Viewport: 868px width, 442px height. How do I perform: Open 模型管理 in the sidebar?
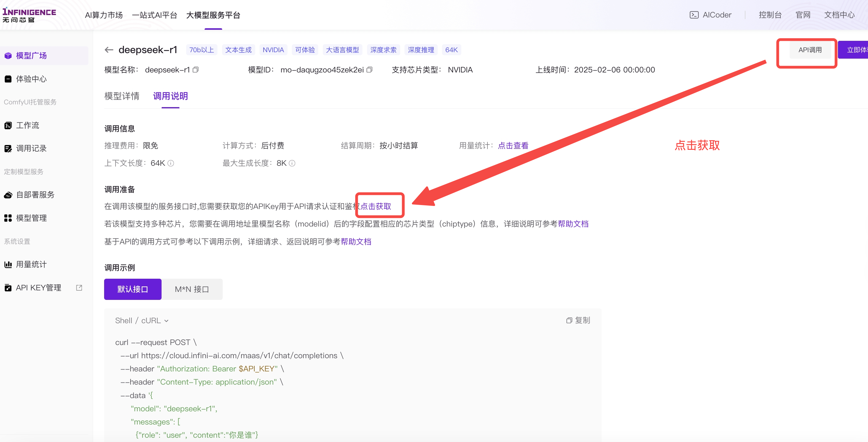[31, 218]
